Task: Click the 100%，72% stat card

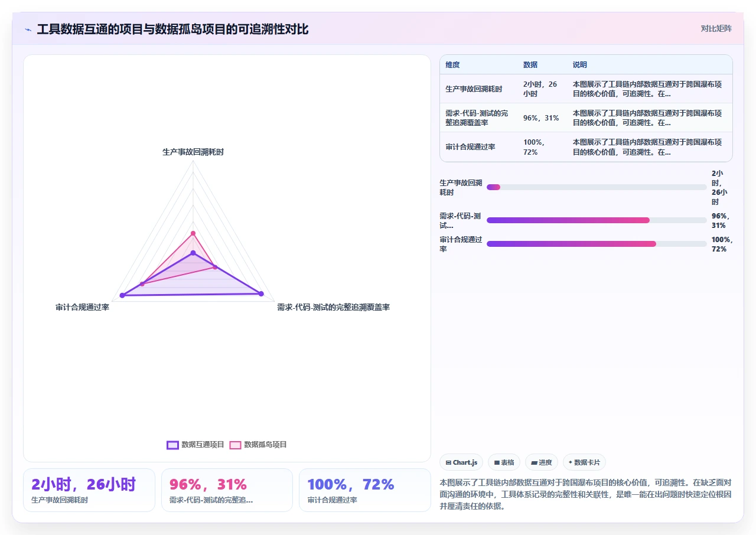Action: pos(365,490)
